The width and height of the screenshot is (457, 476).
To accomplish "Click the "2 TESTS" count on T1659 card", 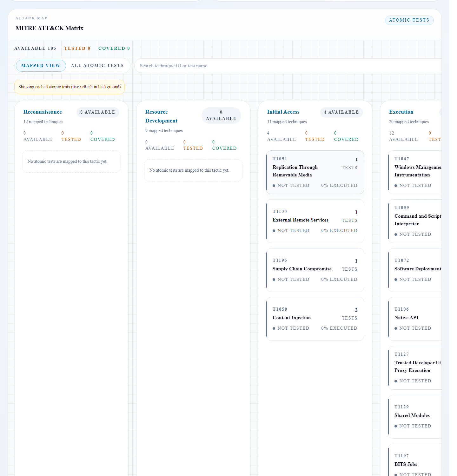I will tap(349, 314).
